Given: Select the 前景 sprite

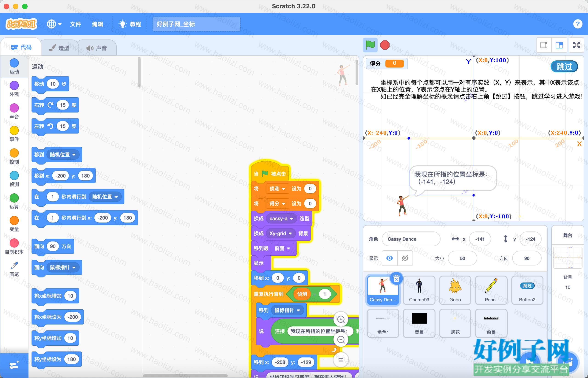Looking at the screenshot, I should 491,323.
